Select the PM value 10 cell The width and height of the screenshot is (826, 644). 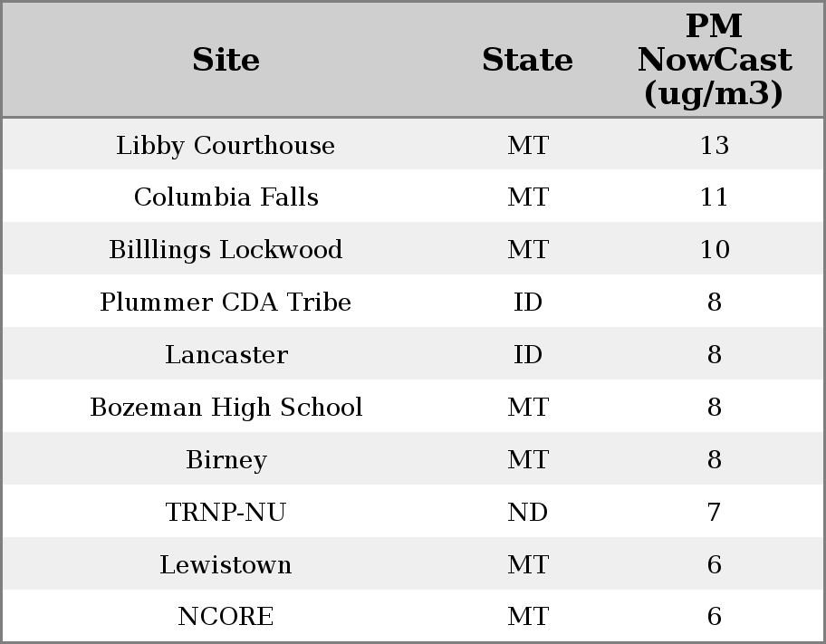click(714, 250)
